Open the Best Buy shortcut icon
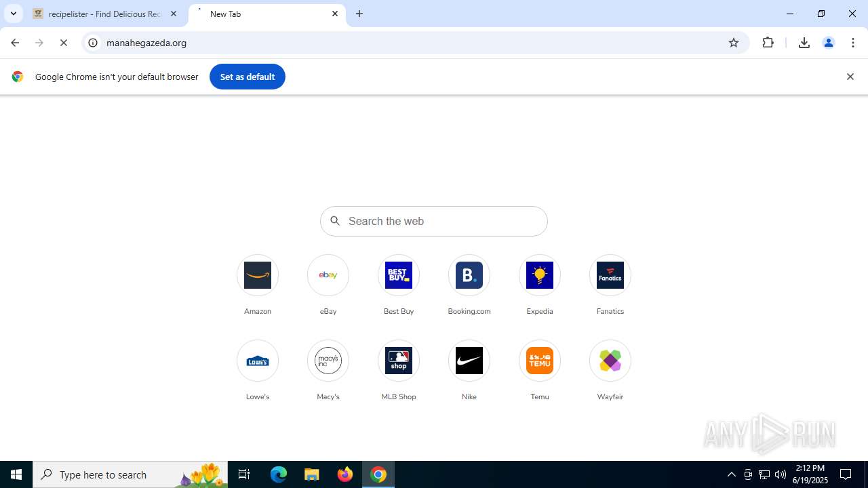The width and height of the screenshot is (868, 488). click(399, 275)
